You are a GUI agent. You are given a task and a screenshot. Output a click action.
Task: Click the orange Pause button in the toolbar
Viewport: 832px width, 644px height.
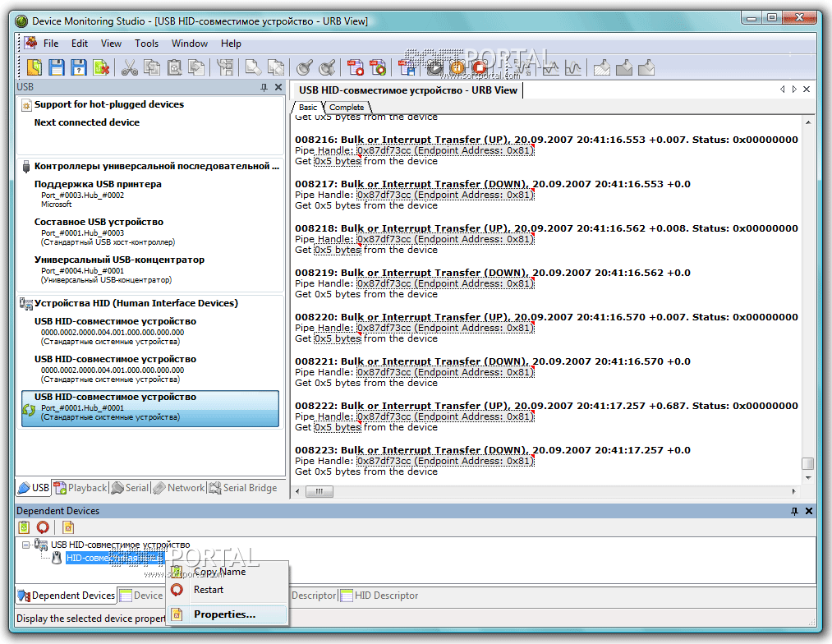457,67
